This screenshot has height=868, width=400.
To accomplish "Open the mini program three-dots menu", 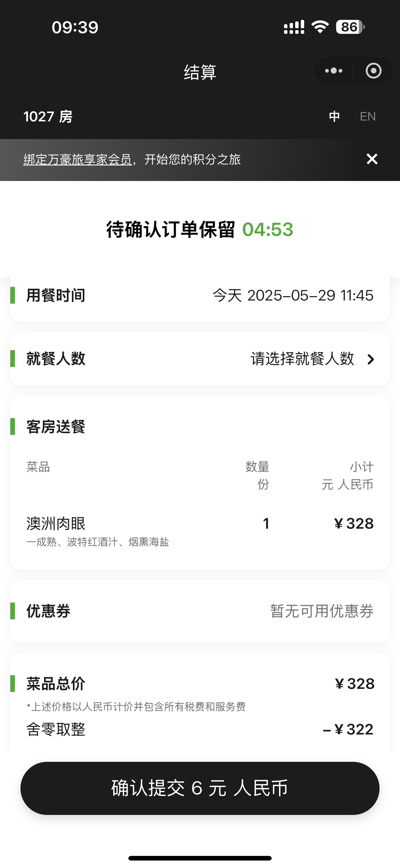I will [x=334, y=71].
